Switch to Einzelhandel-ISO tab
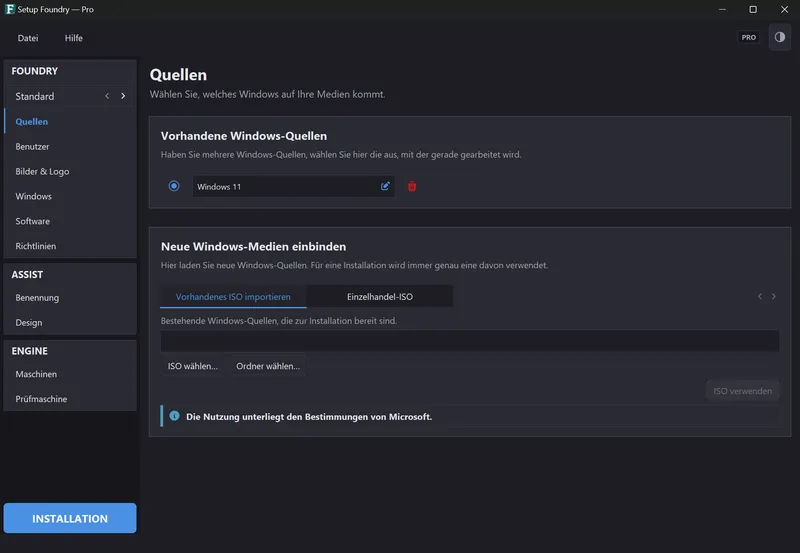This screenshot has height=553, width=800. pyautogui.click(x=380, y=296)
